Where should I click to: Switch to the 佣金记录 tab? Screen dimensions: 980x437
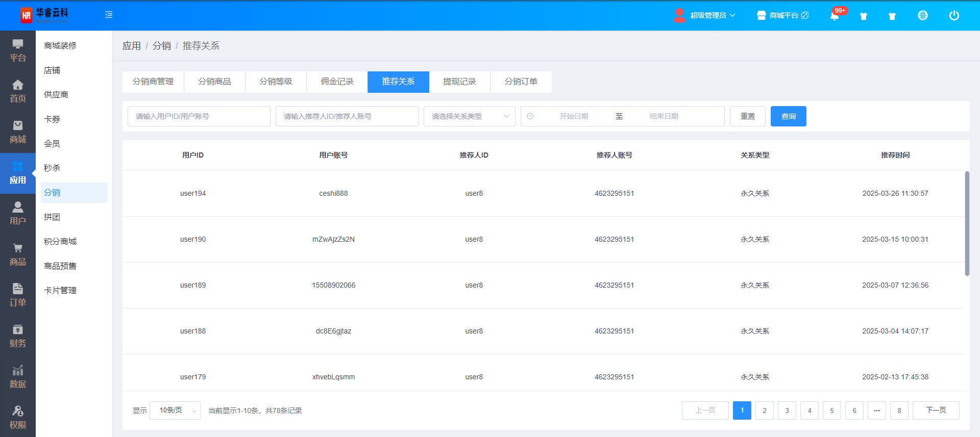pos(337,82)
